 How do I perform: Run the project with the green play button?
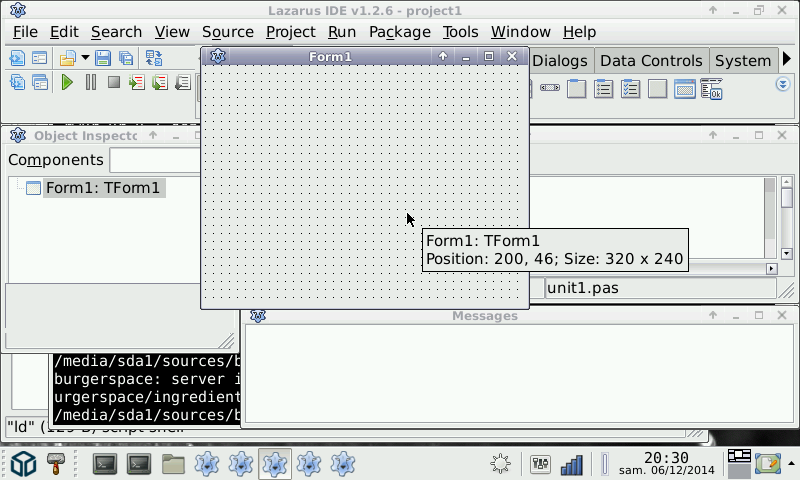(67, 83)
